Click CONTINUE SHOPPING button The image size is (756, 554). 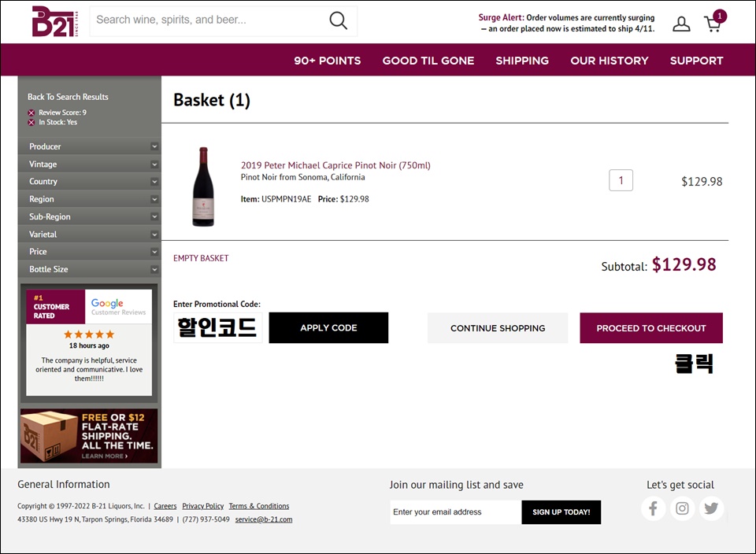pos(498,328)
